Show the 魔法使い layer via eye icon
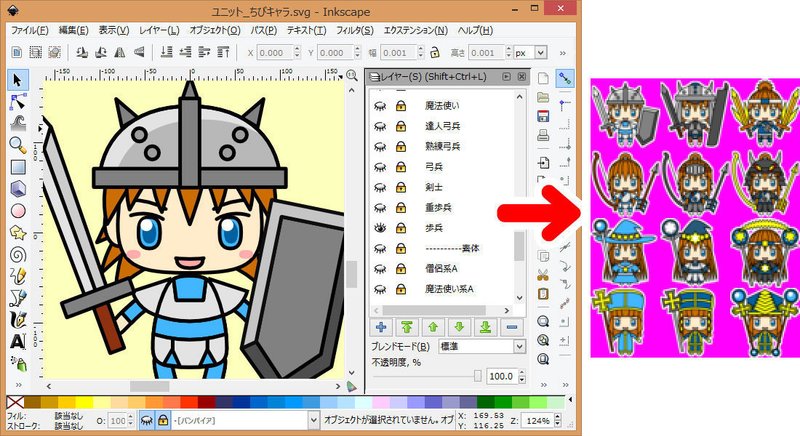 tap(380, 106)
